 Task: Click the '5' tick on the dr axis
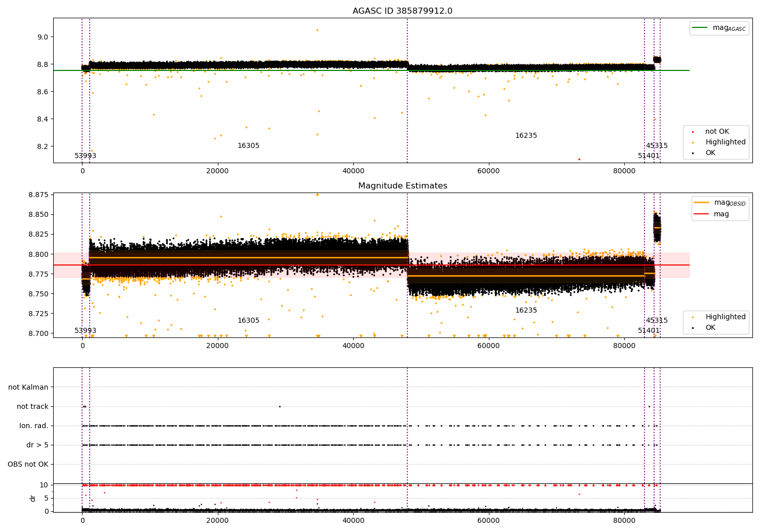click(47, 498)
